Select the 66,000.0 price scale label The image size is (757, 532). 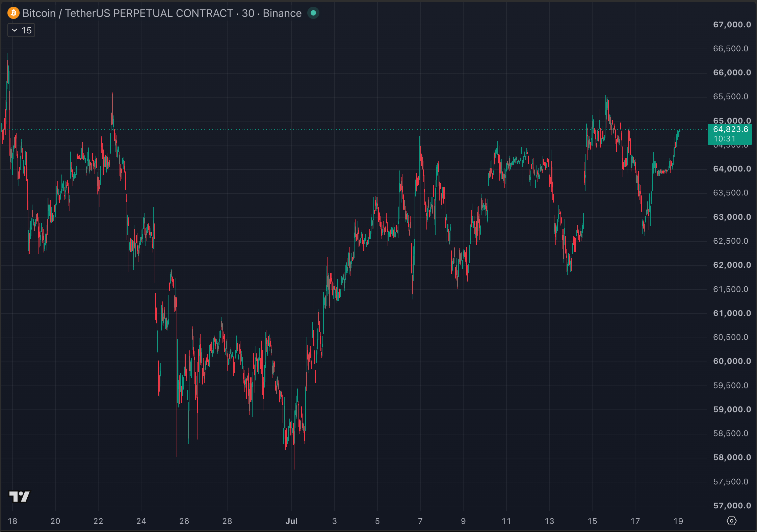[732, 73]
